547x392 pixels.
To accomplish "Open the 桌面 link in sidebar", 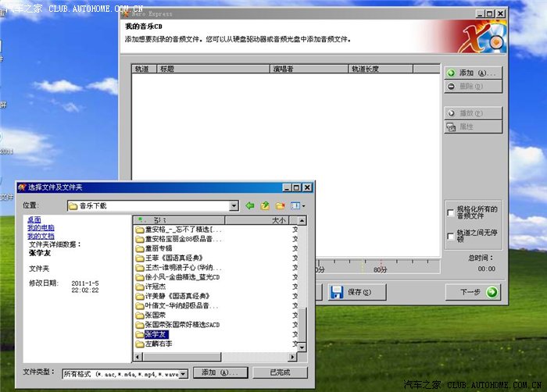I will pyautogui.click(x=34, y=220).
